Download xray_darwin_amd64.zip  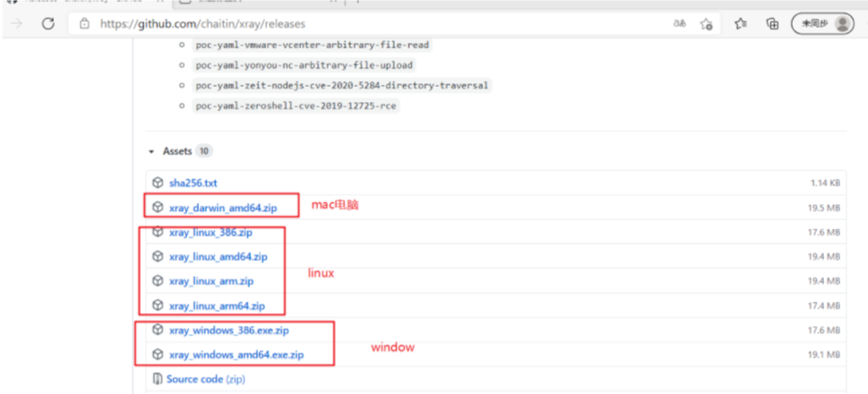[223, 208]
